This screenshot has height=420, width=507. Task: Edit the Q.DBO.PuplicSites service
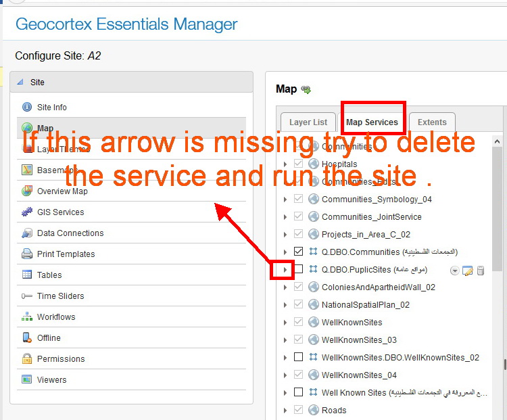click(468, 271)
